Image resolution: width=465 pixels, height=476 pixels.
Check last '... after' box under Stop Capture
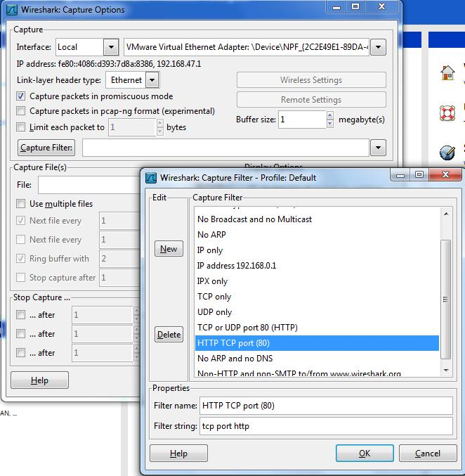[20, 352]
